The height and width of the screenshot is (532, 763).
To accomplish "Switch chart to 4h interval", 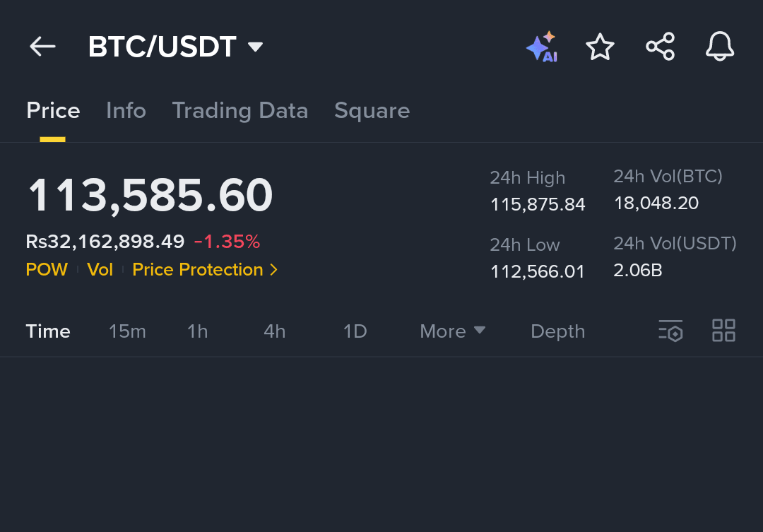I will click(274, 331).
